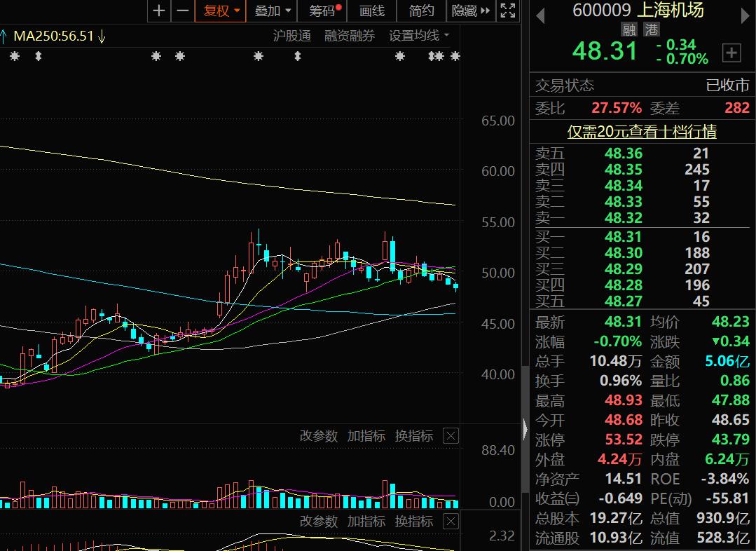Expand the 设置均线 dropdown

tap(418, 36)
